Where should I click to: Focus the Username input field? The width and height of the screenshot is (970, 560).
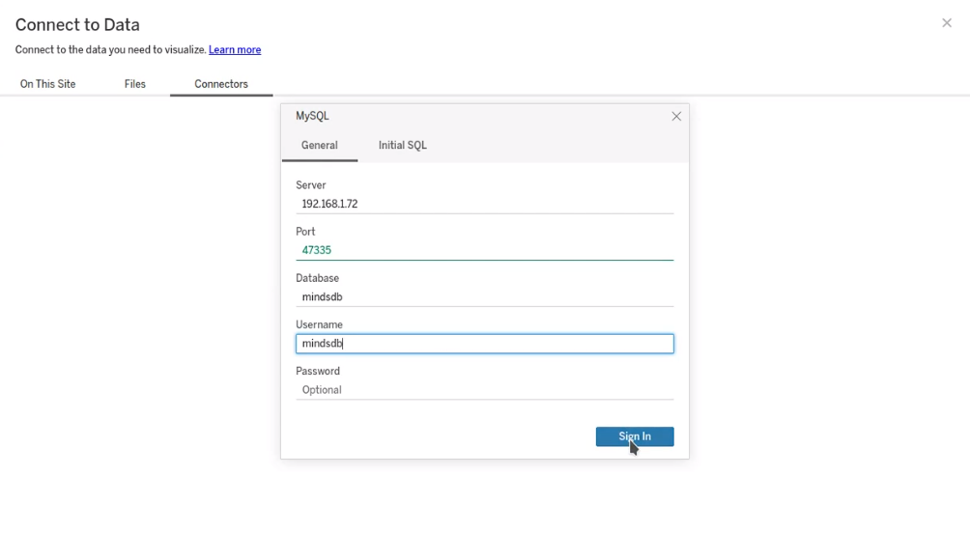484,344
